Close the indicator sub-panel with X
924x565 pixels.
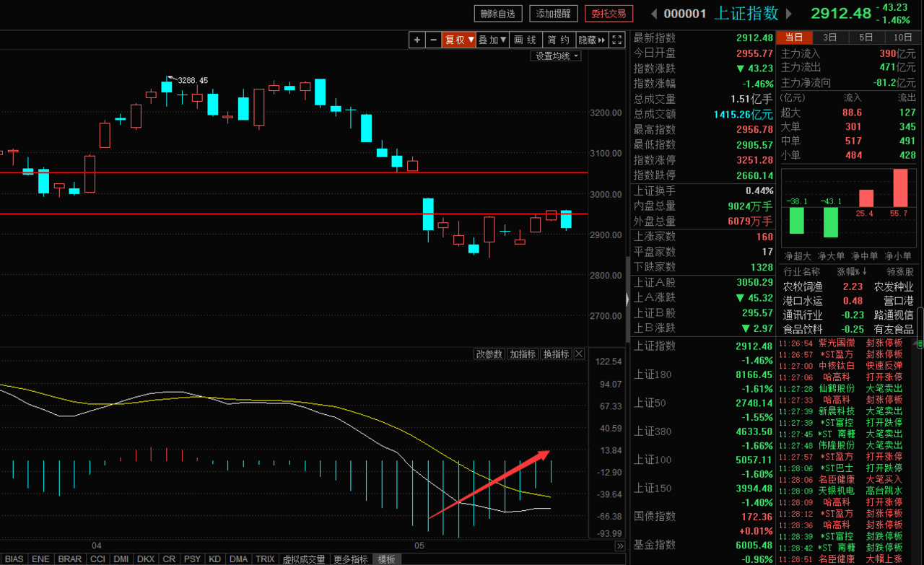point(579,354)
